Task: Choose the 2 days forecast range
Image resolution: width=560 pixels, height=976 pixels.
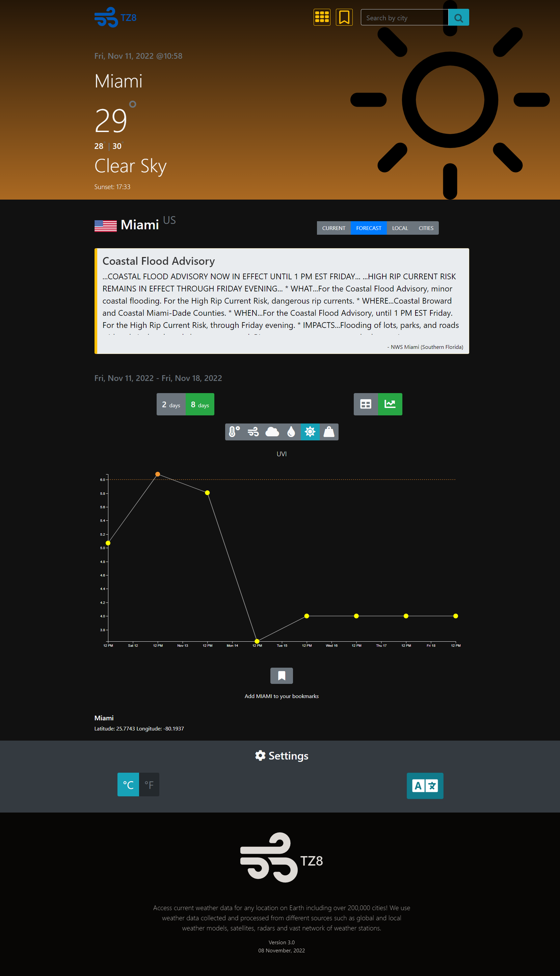Action: click(171, 404)
